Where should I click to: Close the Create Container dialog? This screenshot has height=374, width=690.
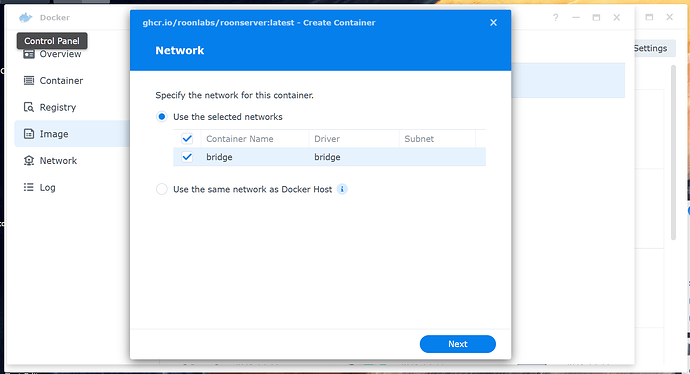click(x=493, y=22)
